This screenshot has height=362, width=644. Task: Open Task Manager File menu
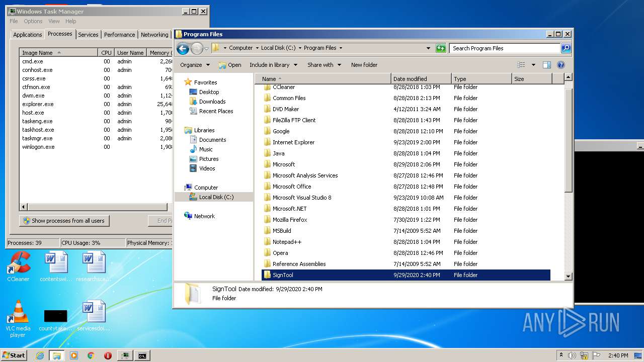[14, 21]
